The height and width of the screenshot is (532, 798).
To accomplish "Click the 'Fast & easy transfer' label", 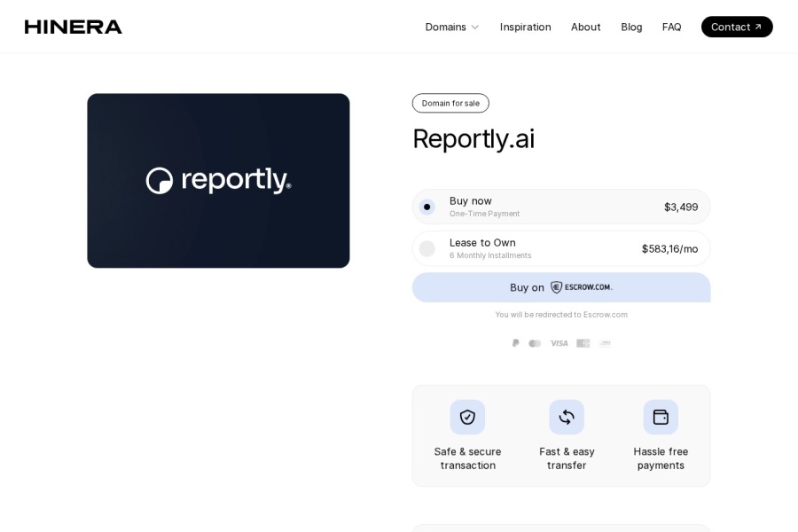I will pyautogui.click(x=567, y=458).
